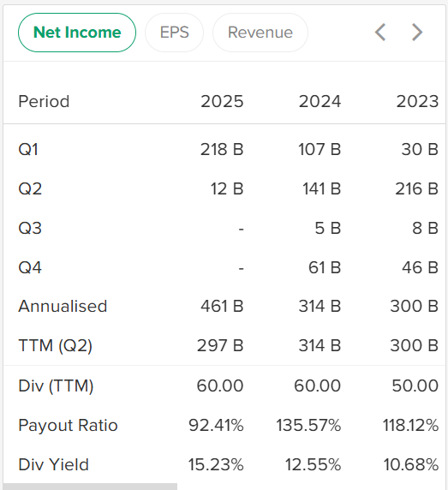Image resolution: width=448 pixels, height=490 pixels.
Task: Click the Div (TTM) row label
Action: coord(56,385)
